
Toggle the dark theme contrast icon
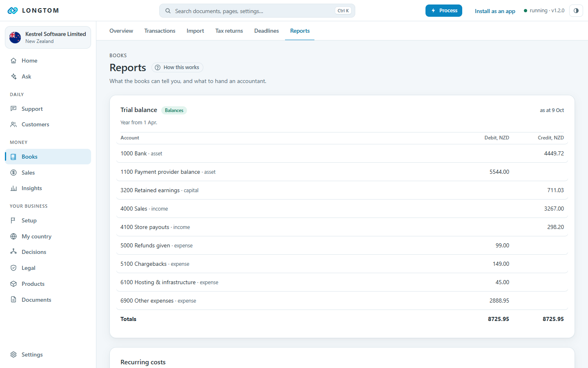576,11
